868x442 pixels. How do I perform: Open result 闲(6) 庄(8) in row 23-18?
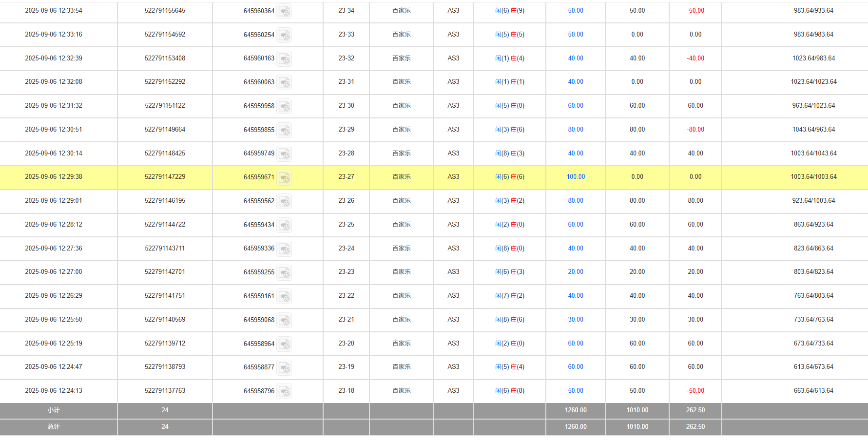point(510,391)
